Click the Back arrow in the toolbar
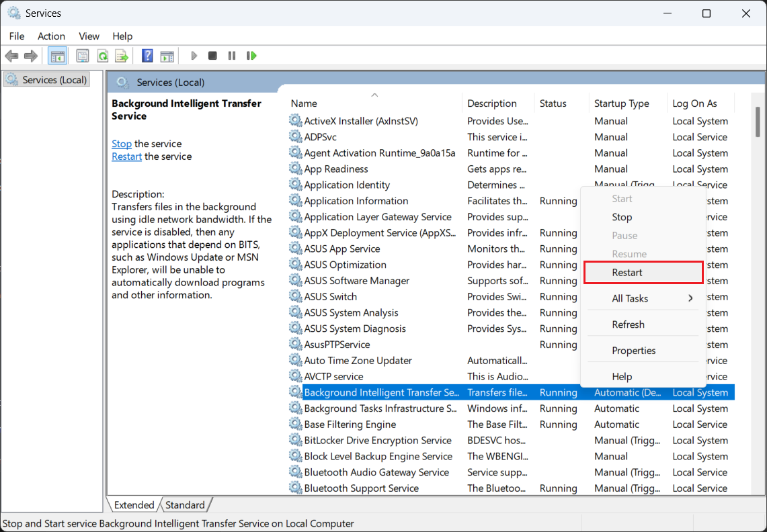Image resolution: width=767 pixels, height=532 pixels. pos(11,56)
